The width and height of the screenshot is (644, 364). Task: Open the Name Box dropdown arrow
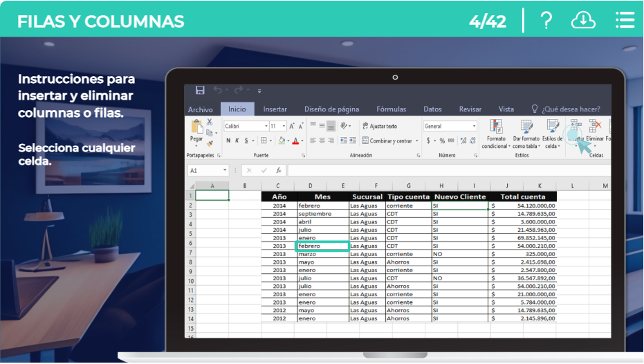pyautogui.click(x=225, y=170)
